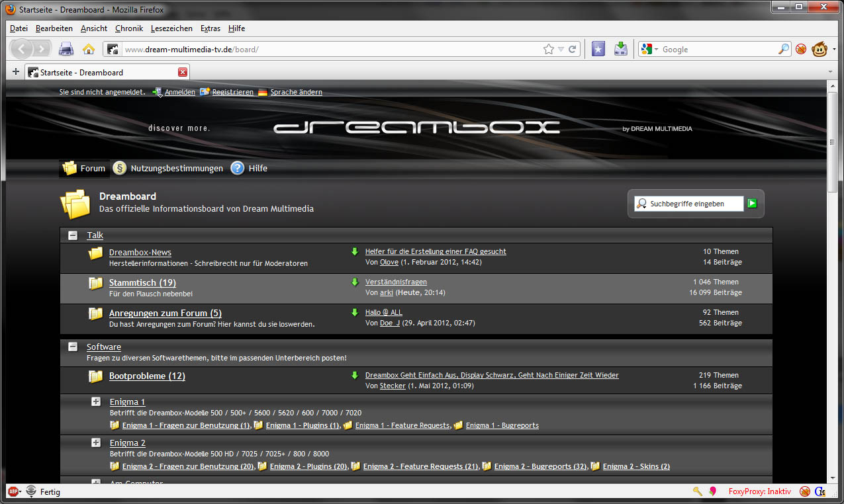Open the Stammtisch forum link
844x504 pixels.
tap(142, 283)
